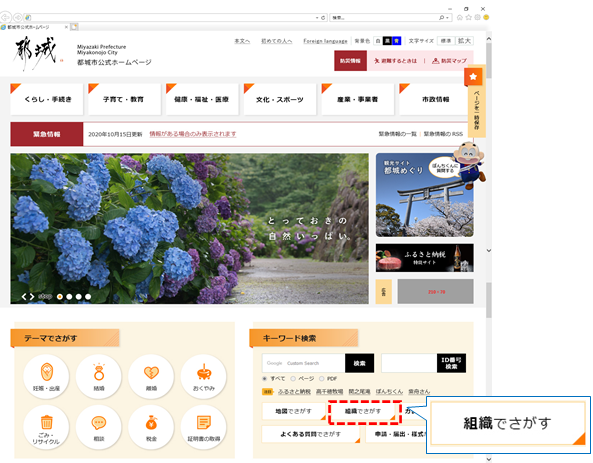Open the 都城めぐり tourism site thumbnail
This screenshot has width=593, height=463.
[424, 195]
